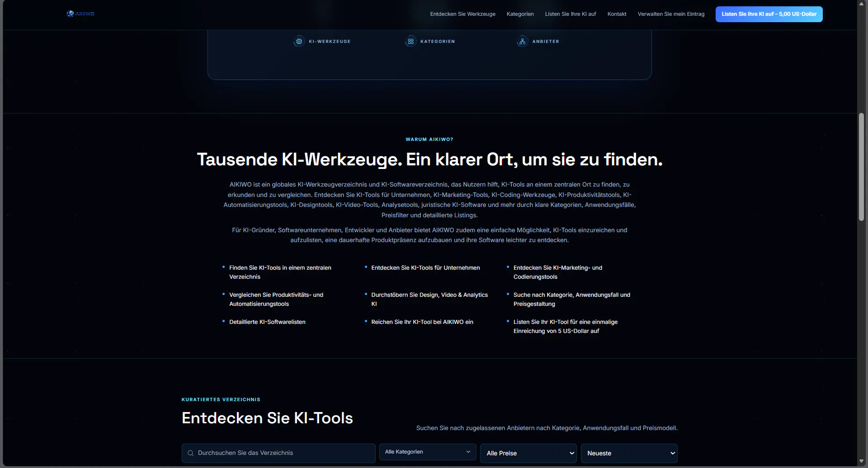Click the text 'Suchen Sie nach zugelassenen Anbietern'
Viewport: 868px width, 468px height.
pyautogui.click(x=547, y=428)
